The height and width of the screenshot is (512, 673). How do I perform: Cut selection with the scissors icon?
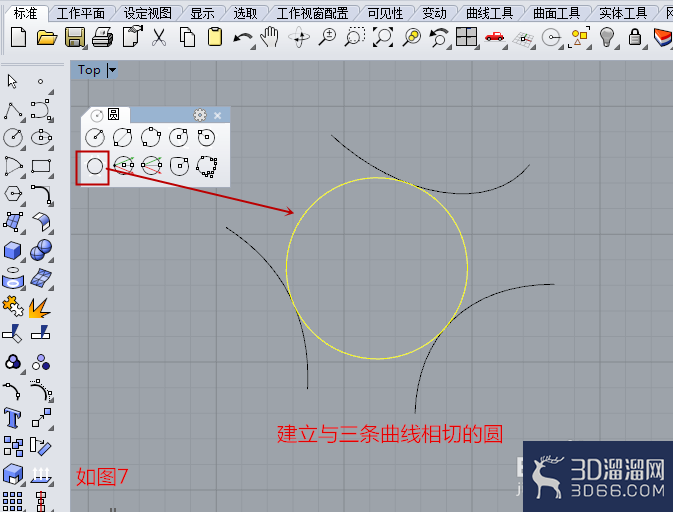[159, 37]
